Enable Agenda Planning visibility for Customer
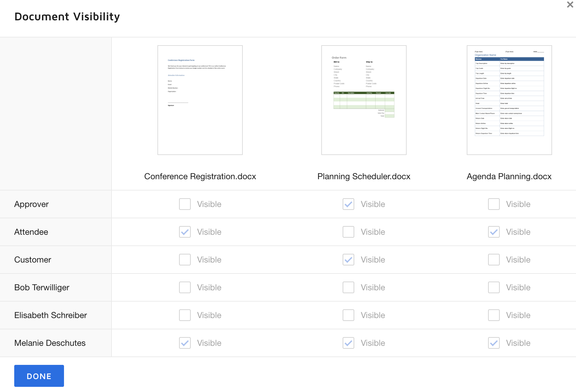The height and width of the screenshot is (392, 576). [494, 259]
